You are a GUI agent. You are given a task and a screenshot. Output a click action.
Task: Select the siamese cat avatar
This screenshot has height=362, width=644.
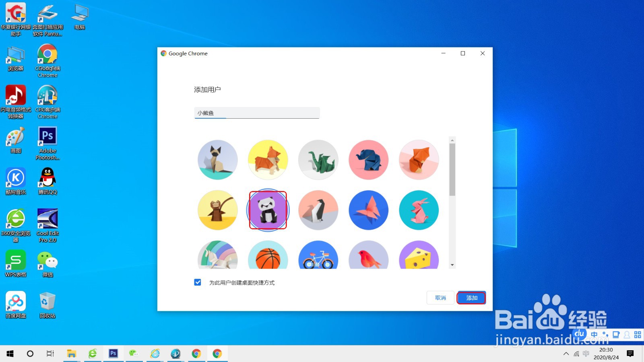tap(217, 160)
